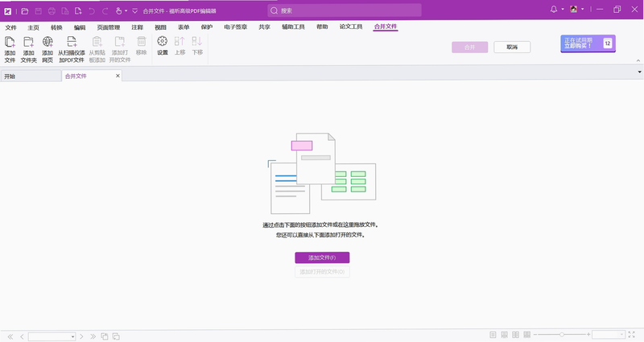This screenshot has height=342, width=644.
Task: Click the create new PDF icon with plus
Action: pos(78,11)
